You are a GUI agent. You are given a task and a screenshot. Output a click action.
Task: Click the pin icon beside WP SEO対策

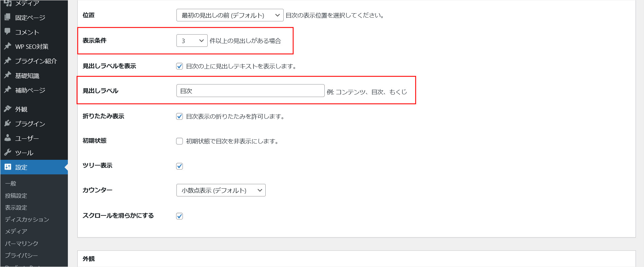coord(7,46)
